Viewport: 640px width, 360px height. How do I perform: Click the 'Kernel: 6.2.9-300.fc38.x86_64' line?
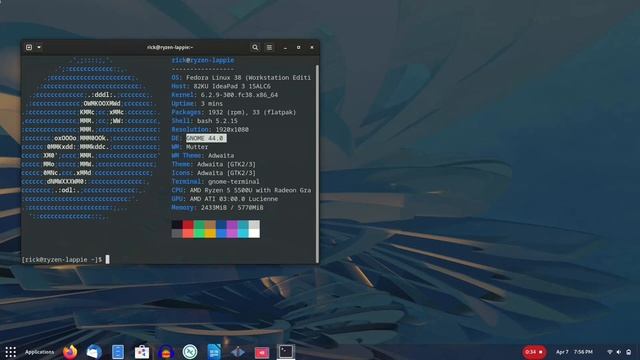224,95
